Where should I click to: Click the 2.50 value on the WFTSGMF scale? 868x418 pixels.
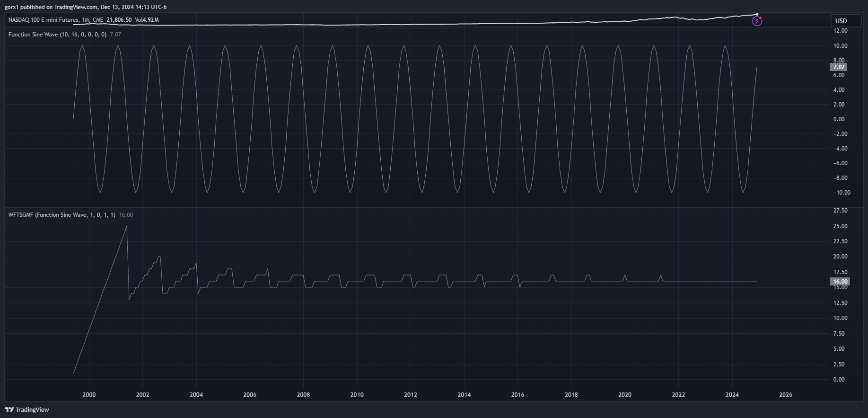[x=839, y=365]
